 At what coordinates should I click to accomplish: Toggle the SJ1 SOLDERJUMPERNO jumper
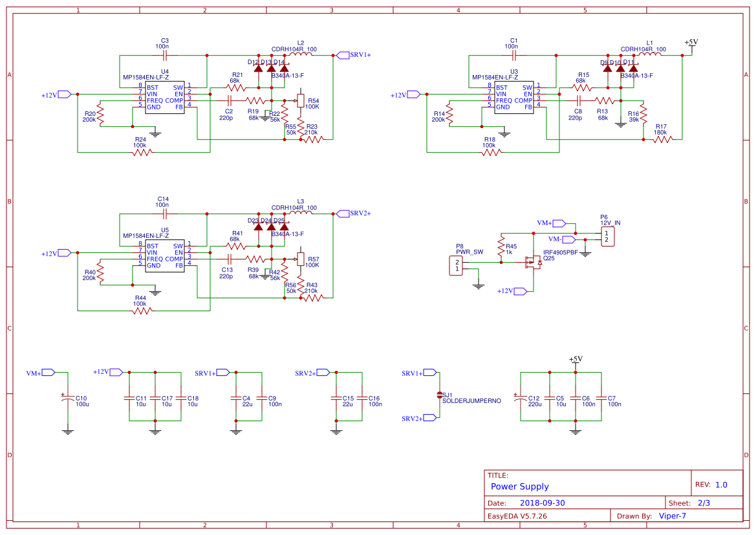pyautogui.click(x=438, y=395)
